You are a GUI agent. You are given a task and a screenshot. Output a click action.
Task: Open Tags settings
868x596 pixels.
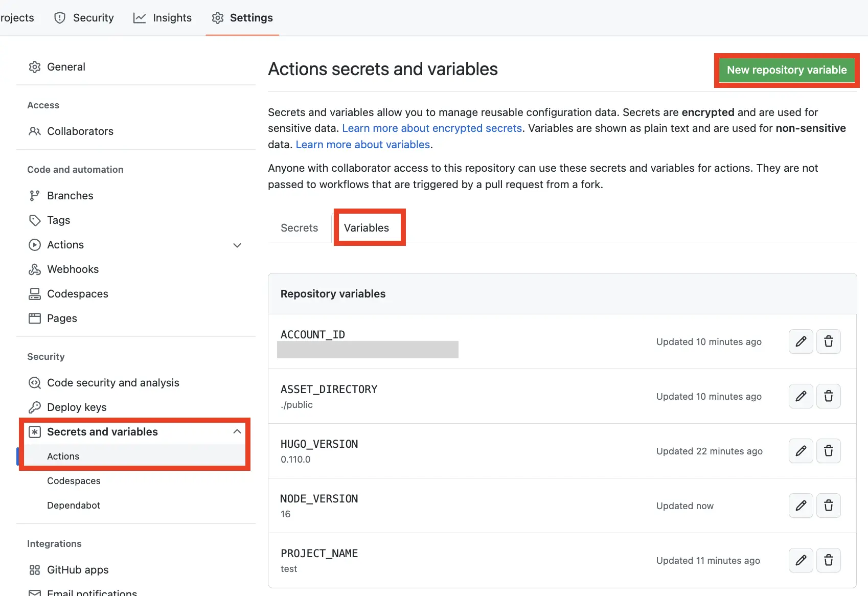click(x=58, y=220)
